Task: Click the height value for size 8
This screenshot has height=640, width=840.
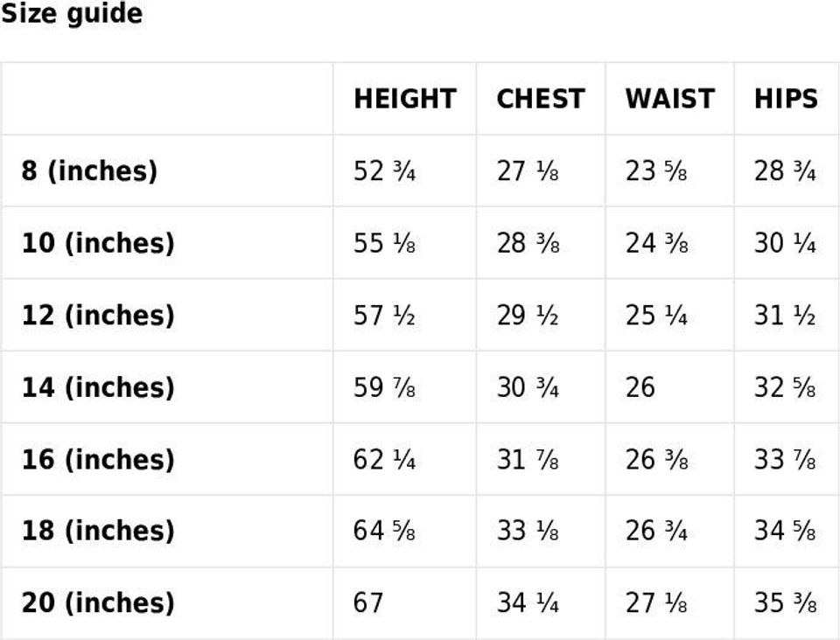Action: [384, 170]
